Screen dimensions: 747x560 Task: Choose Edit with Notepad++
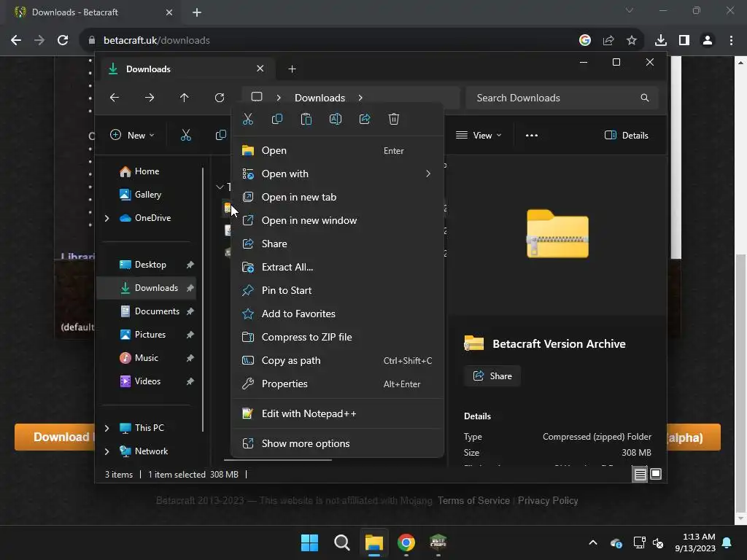click(x=337, y=414)
